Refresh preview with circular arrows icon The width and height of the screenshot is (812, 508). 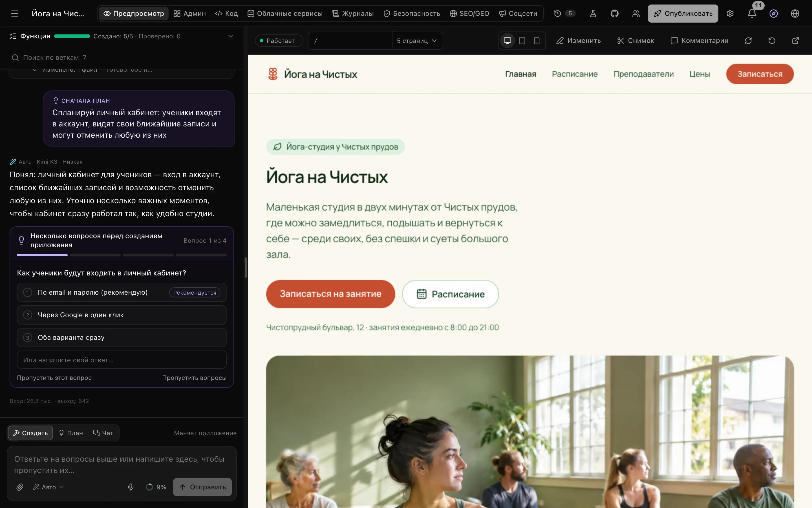tap(748, 41)
